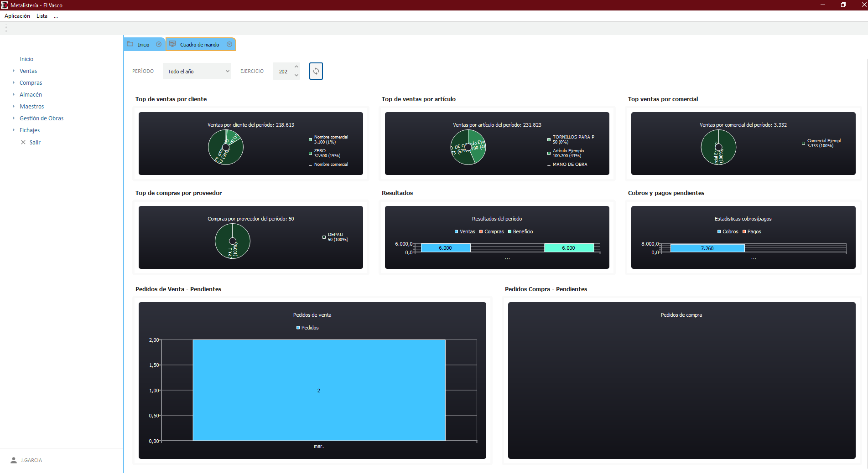Toggle the Cobros legend marker
The image size is (868, 473).
tap(719, 231)
